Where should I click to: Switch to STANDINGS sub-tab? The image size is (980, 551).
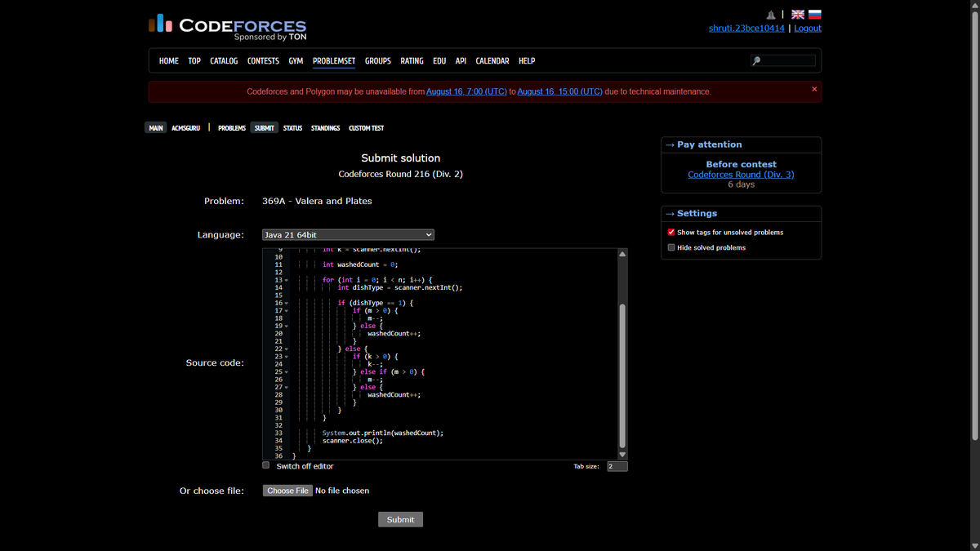click(325, 128)
